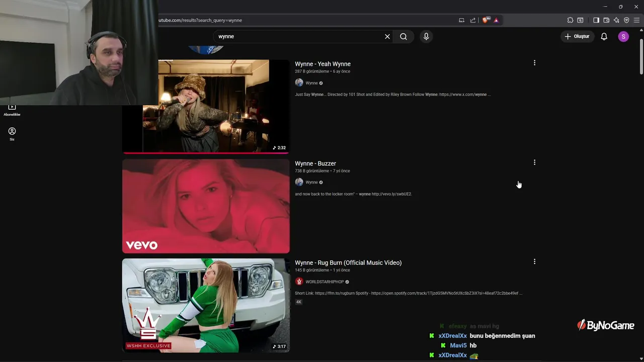Open title Wynne - Yeah Wynne
The image size is (644, 362).
coord(323,64)
